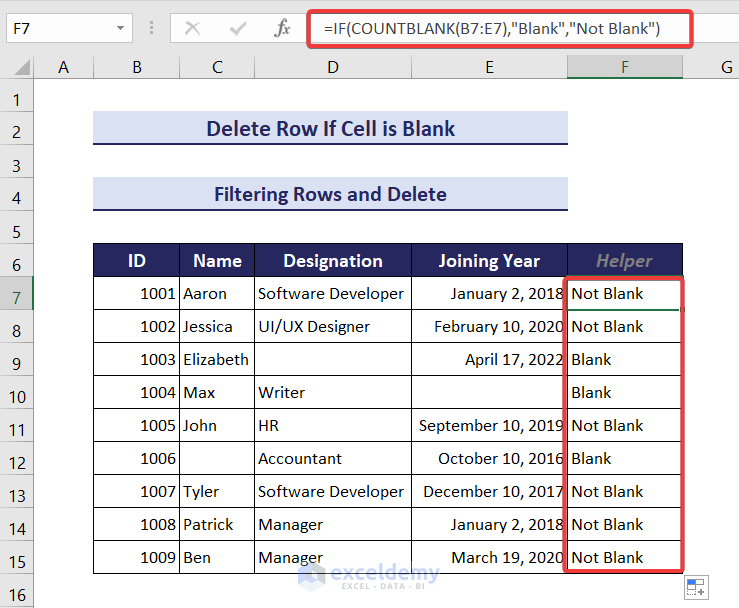The width and height of the screenshot is (739, 608).
Task: Select the 'Elizabeth' name cell
Action: click(217, 359)
